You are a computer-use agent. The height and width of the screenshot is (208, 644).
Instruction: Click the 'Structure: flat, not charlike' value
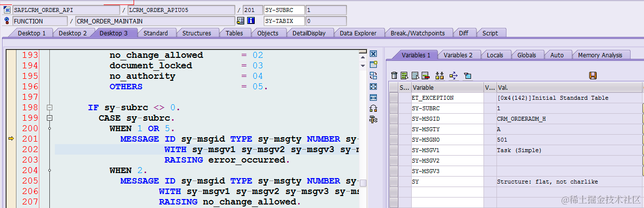point(547,182)
